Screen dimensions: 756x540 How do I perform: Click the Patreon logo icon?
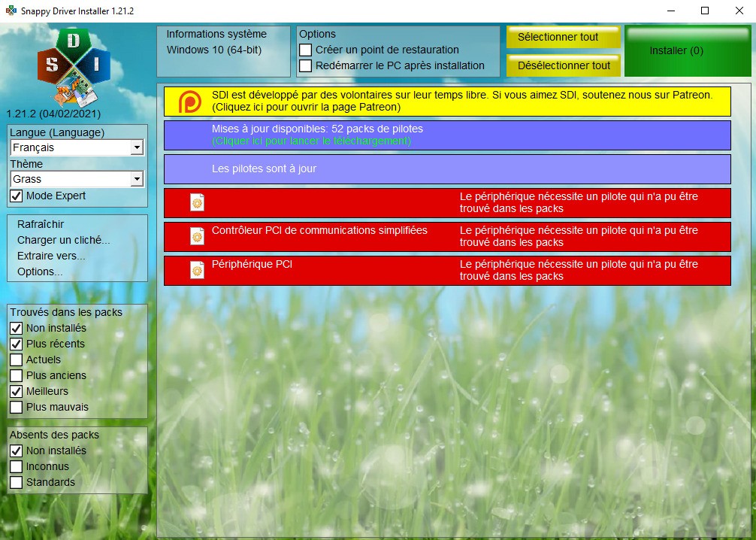click(x=190, y=102)
